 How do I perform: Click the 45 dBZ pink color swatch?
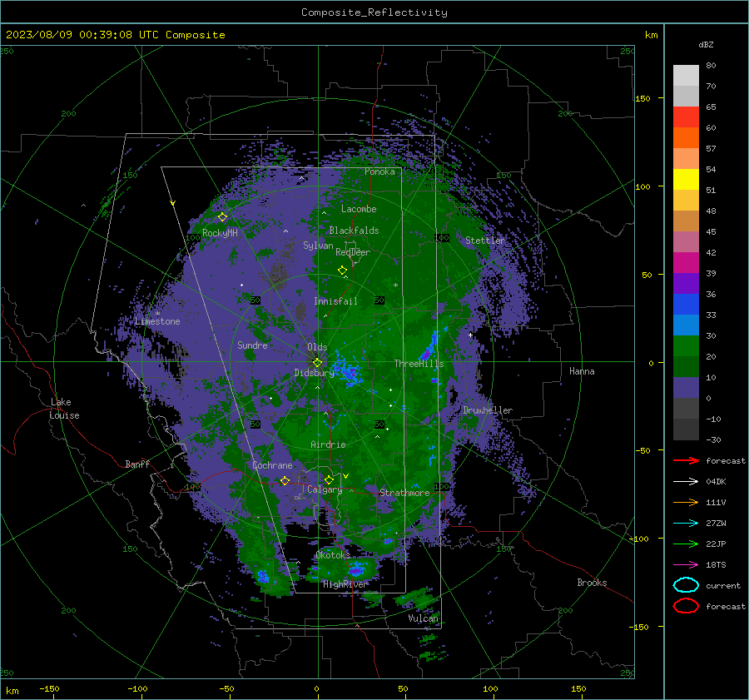(x=686, y=241)
